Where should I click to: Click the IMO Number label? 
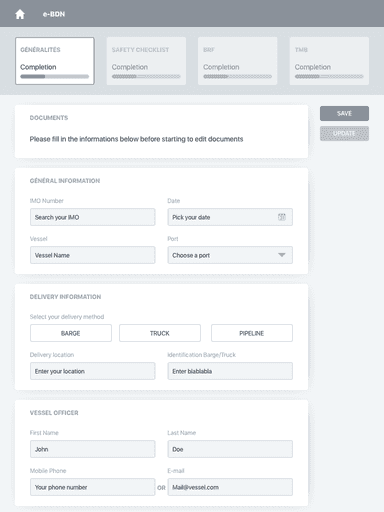pyautogui.click(x=46, y=201)
